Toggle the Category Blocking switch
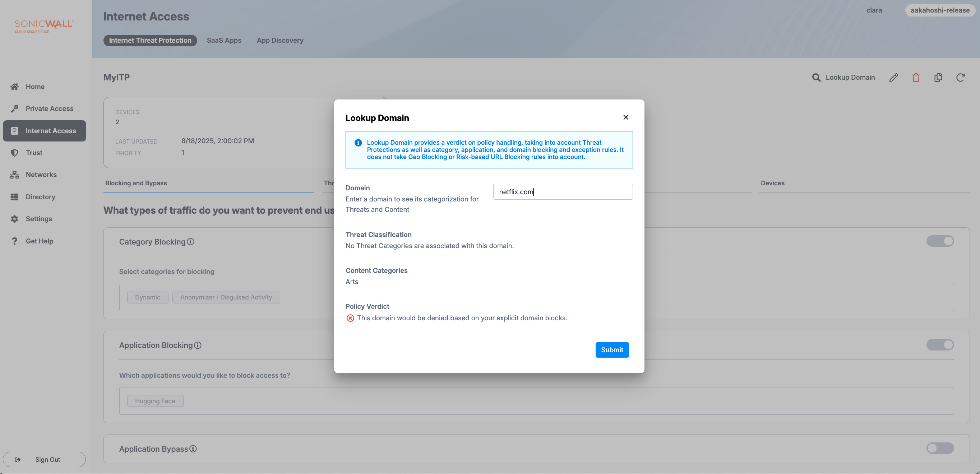This screenshot has width=980, height=474. [x=940, y=241]
